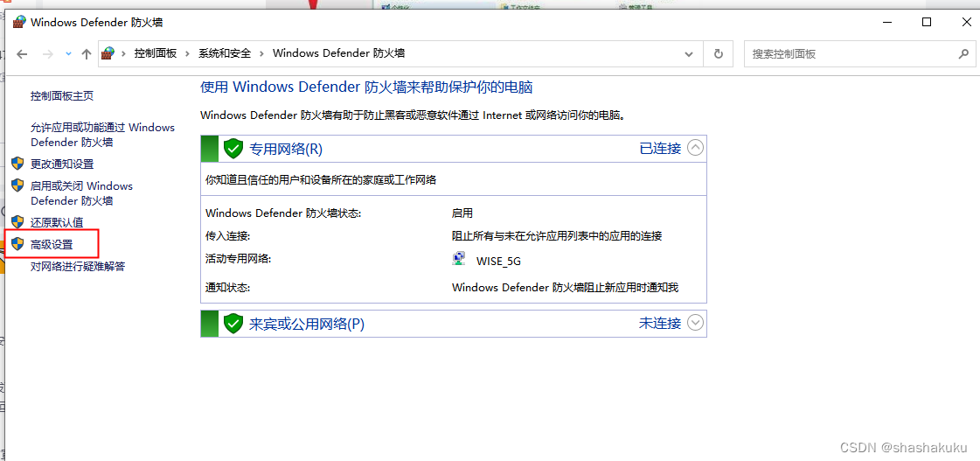Click shield icon beside 启用或关闭 Windows Defender 防火墙
The width and height of the screenshot is (980, 461).
coord(17,185)
